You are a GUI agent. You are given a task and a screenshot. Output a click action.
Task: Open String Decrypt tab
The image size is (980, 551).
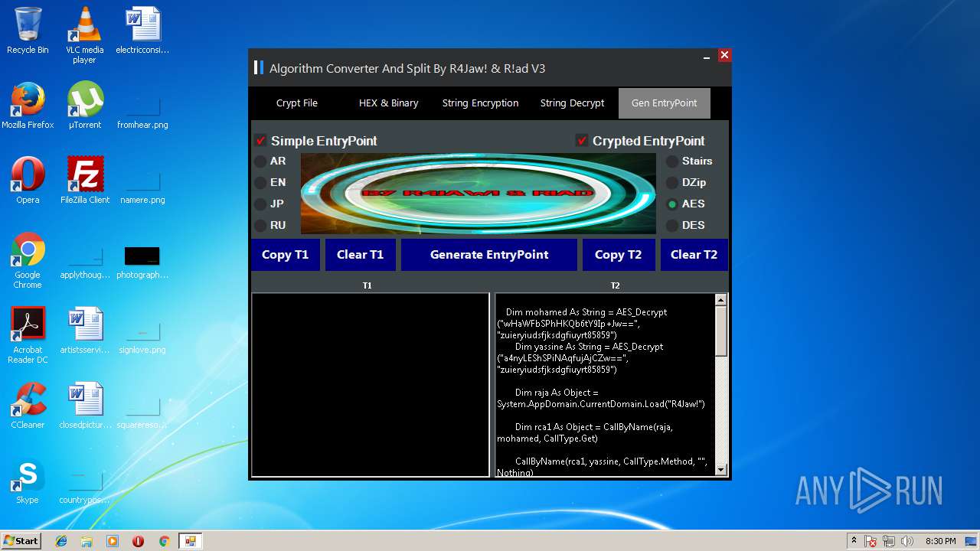coord(573,103)
